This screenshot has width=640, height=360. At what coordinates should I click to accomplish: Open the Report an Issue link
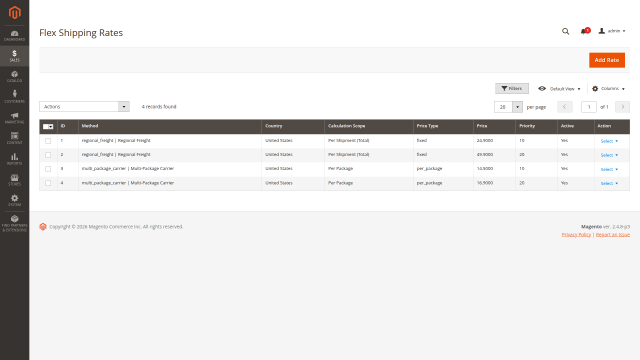point(613,235)
